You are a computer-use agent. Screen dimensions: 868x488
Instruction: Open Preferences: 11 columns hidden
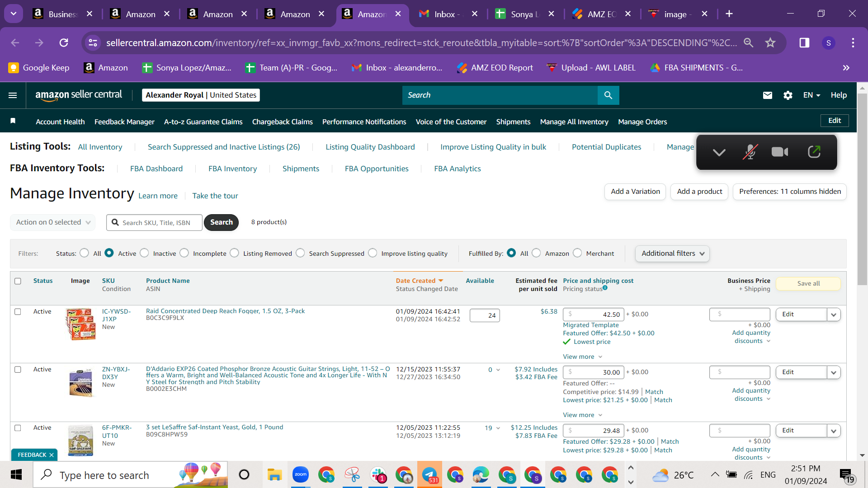[x=790, y=192]
